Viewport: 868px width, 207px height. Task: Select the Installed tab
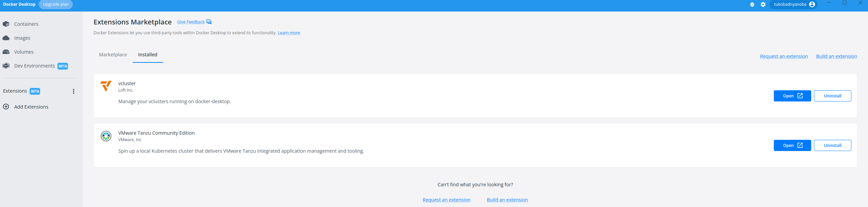click(148, 55)
